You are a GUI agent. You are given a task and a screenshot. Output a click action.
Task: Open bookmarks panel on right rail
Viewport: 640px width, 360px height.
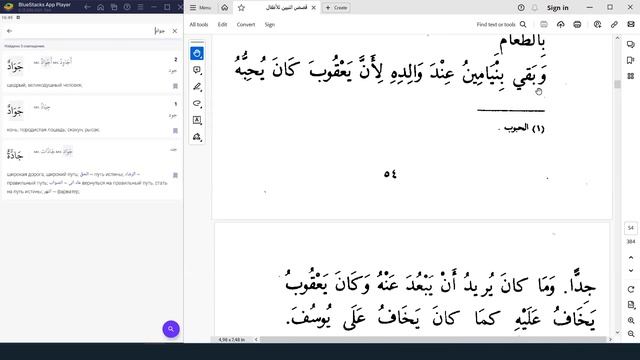(x=631, y=60)
